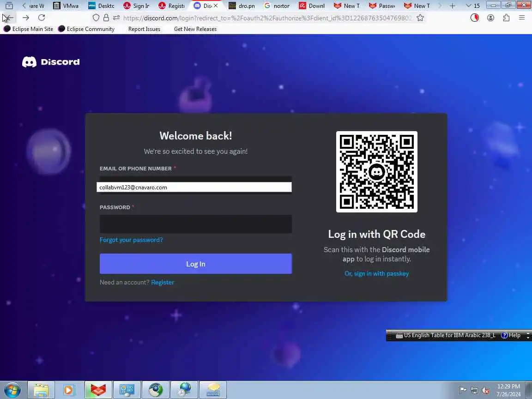Viewport: 532px width, 399px height.
Task: Open a new tab with plus
Action: click(452, 6)
